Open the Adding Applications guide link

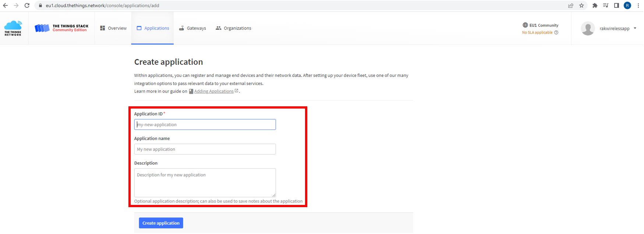pyautogui.click(x=214, y=91)
